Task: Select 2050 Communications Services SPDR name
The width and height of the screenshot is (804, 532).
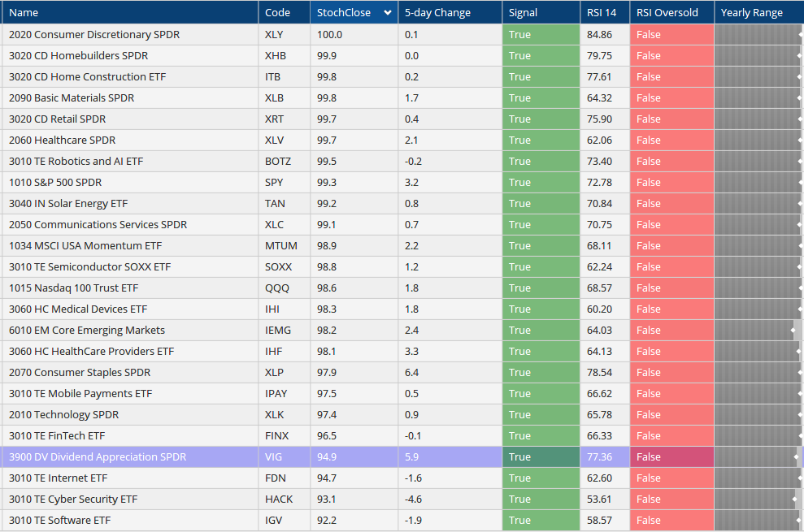Action: 98,224
